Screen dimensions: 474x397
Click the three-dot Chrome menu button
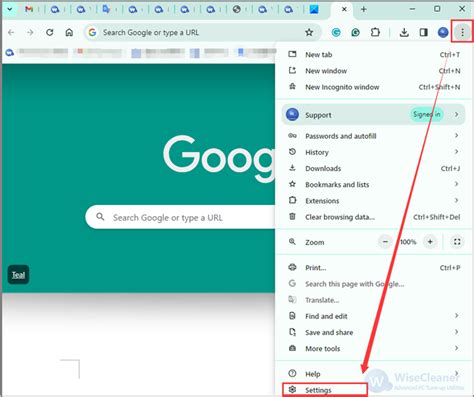[462, 32]
